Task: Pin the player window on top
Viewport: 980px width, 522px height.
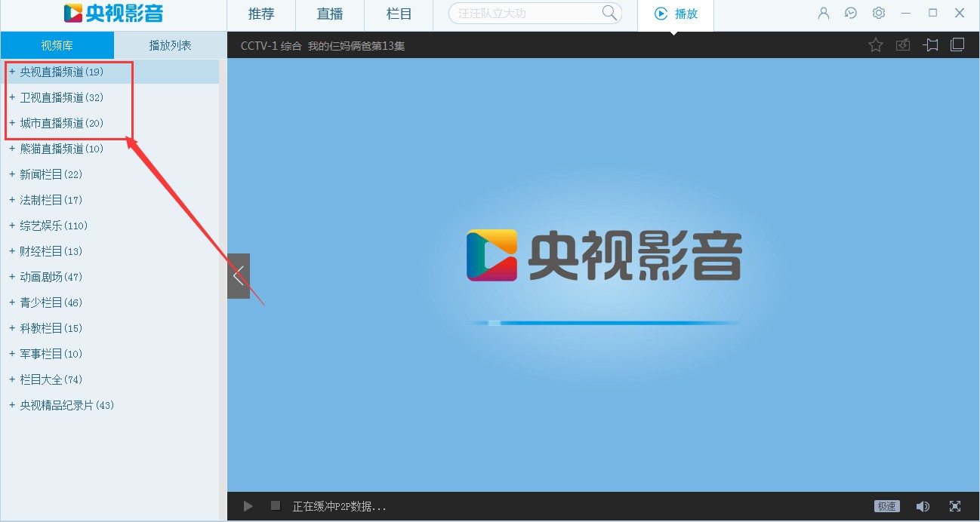Action: pos(930,45)
